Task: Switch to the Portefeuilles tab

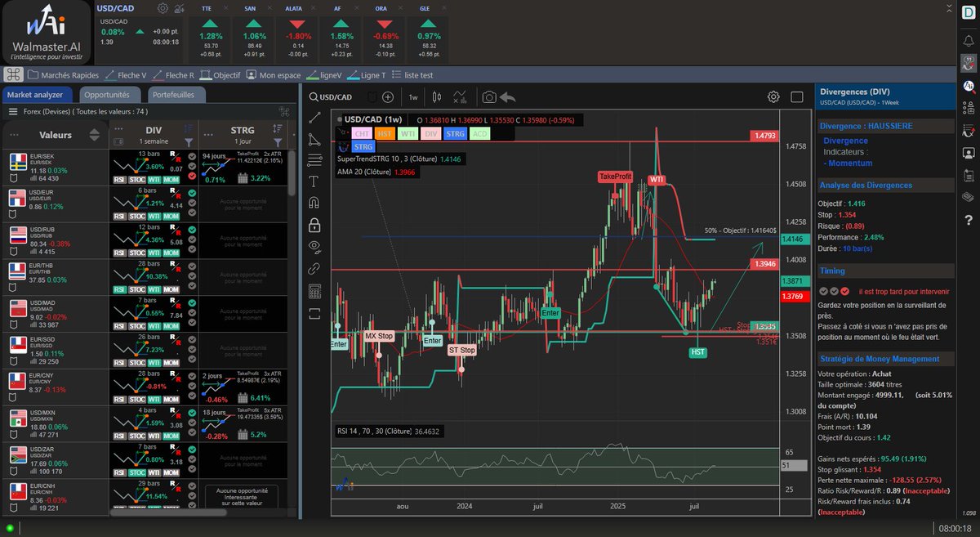Action: pos(176,95)
